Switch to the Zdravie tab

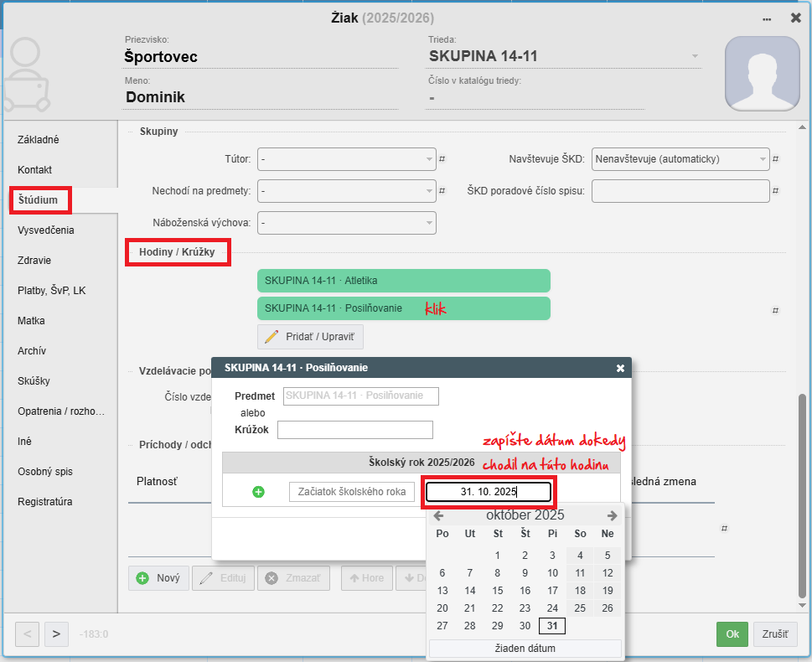click(x=34, y=261)
